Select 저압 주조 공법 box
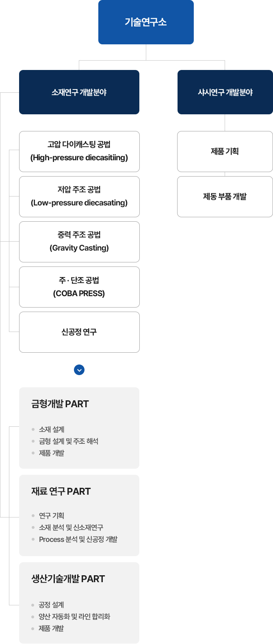Viewport: 273px width, 644px height. [x=79, y=196]
